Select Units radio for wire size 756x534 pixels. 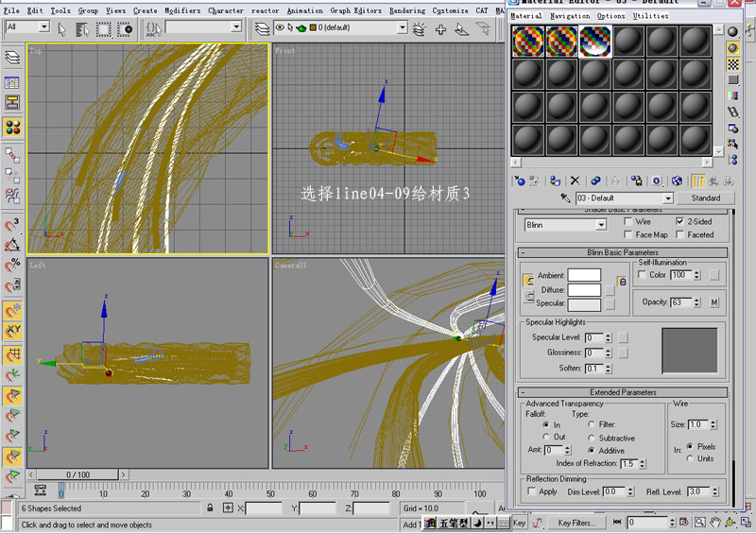690,458
